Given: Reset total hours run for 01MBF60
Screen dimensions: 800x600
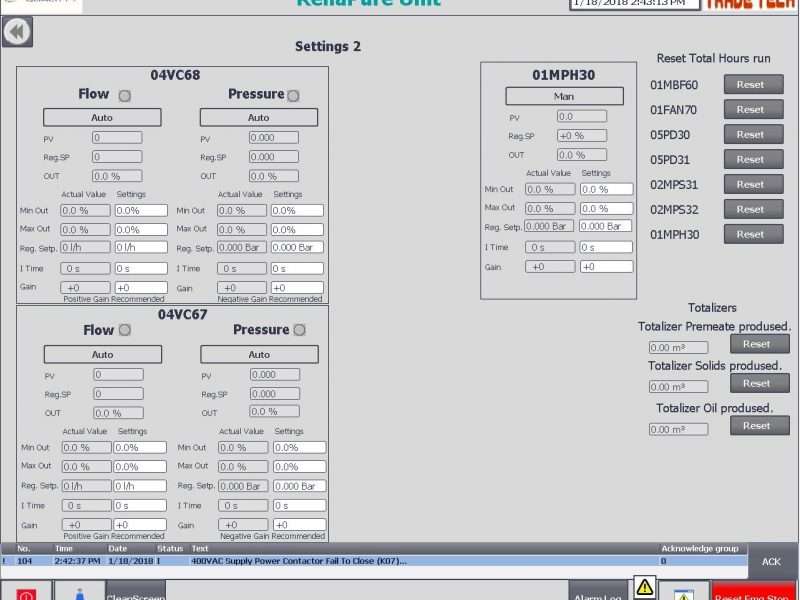Looking at the screenshot, I should [x=753, y=84].
